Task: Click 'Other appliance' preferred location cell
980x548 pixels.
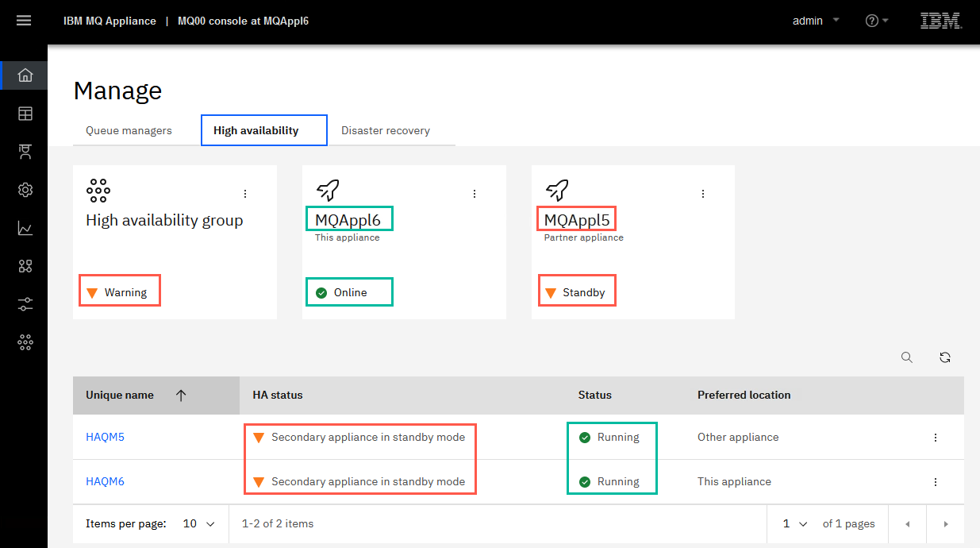Action: click(x=738, y=437)
